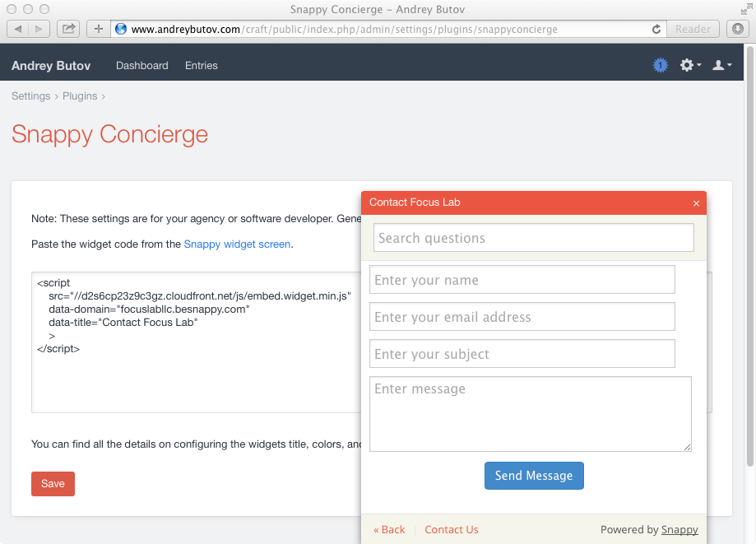Click the message box's corner grip

point(687,447)
